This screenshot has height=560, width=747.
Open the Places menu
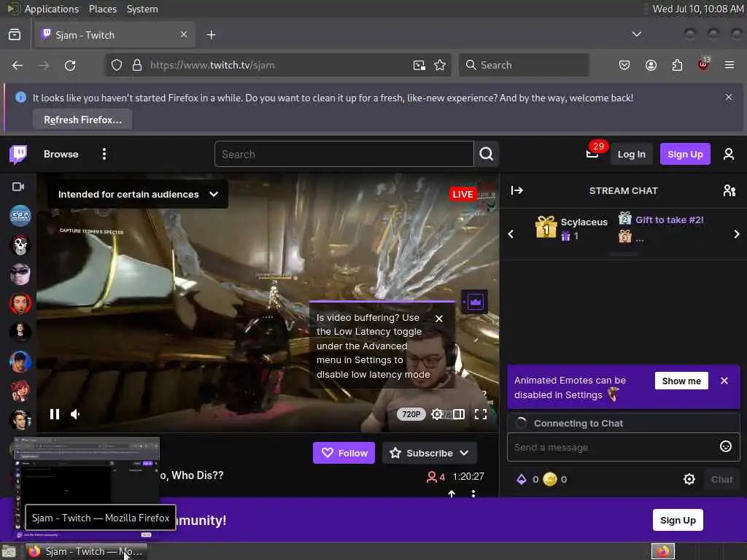(102, 9)
